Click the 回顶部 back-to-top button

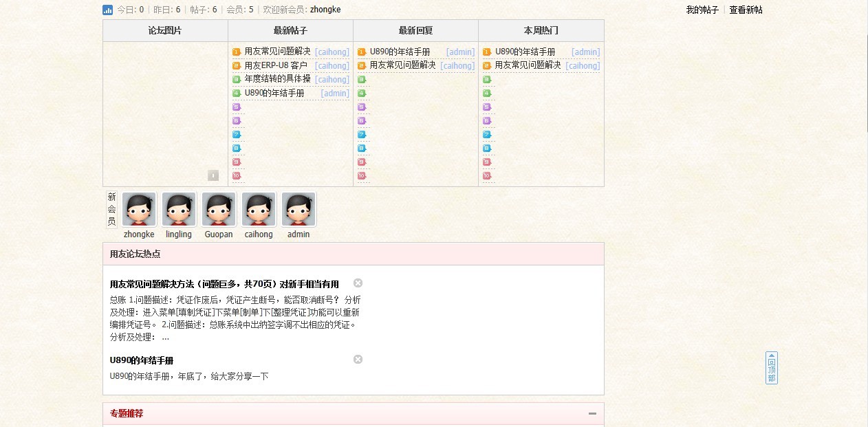(x=772, y=369)
